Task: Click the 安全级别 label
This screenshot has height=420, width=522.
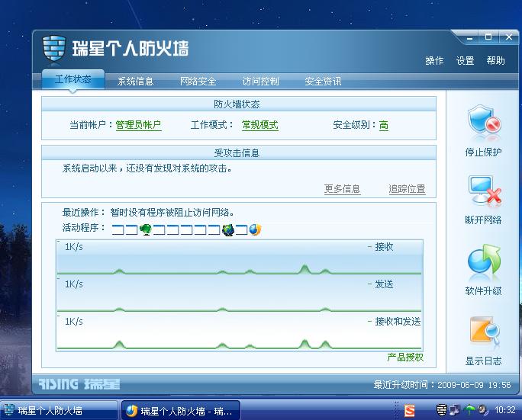Action: coord(354,125)
